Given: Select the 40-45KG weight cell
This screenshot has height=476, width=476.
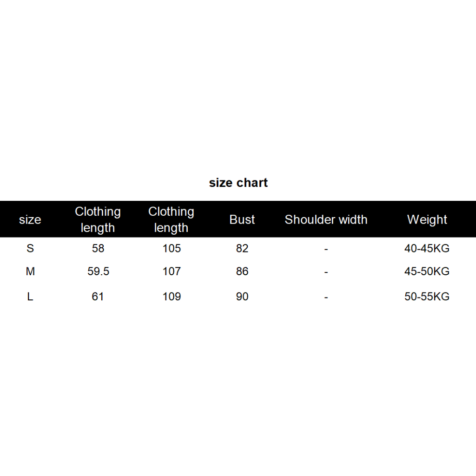Looking at the screenshot, I should click(x=427, y=248).
